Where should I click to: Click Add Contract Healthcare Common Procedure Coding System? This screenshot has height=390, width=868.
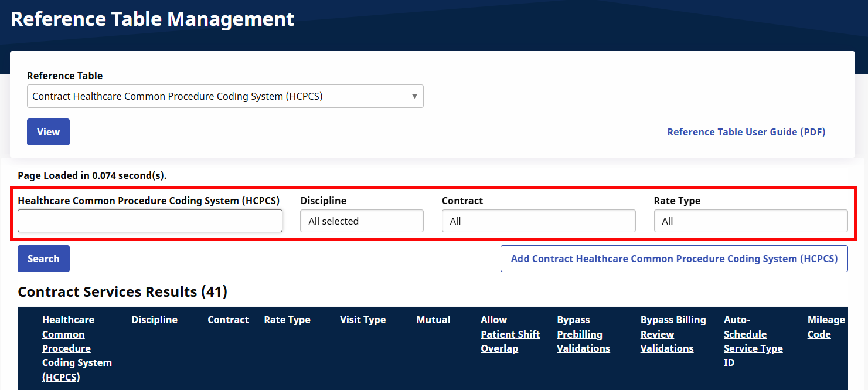(x=674, y=258)
